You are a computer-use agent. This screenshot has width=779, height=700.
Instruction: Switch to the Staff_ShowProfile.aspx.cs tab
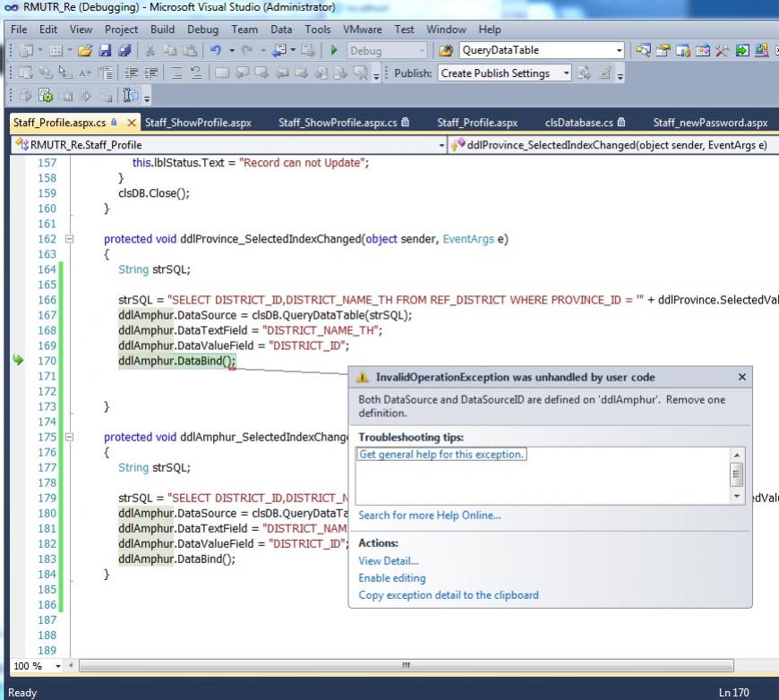(x=344, y=123)
